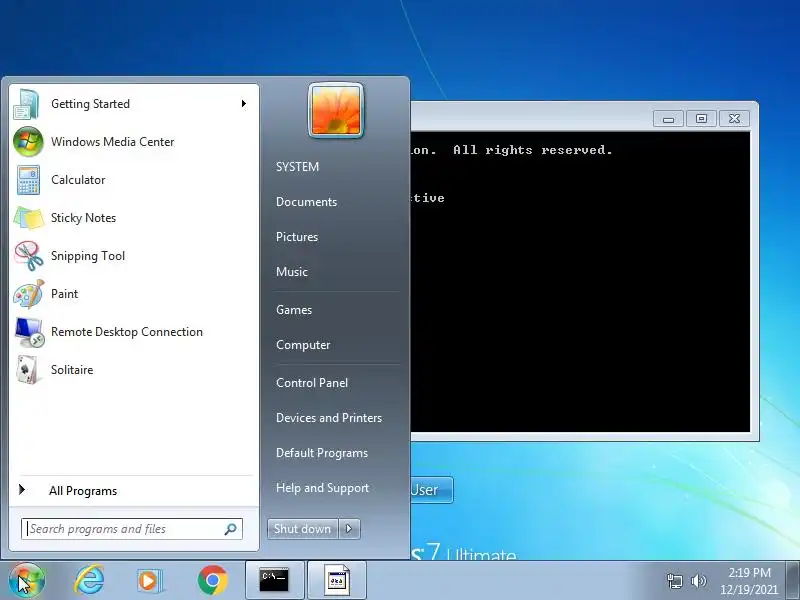Select the notepad-like taskbar window icon
This screenshot has height=600, width=800.
pyautogui.click(x=337, y=580)
